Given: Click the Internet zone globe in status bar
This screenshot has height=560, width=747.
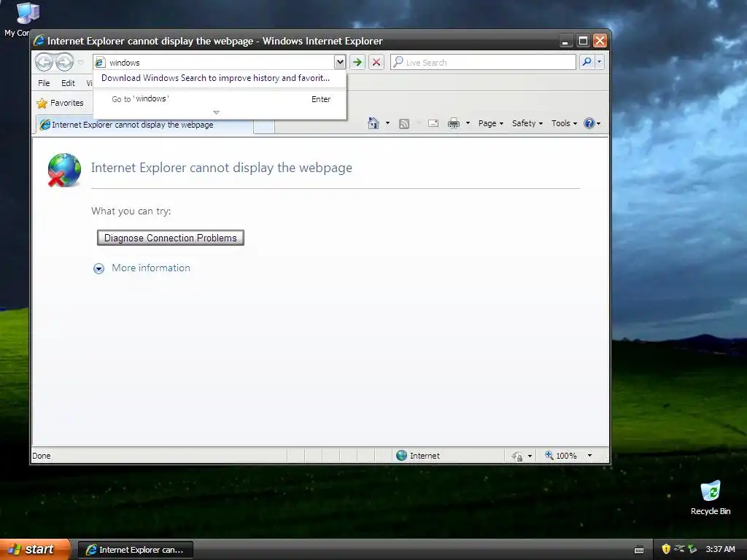Looking at the screenshot, I should click(x=402, y=455).
